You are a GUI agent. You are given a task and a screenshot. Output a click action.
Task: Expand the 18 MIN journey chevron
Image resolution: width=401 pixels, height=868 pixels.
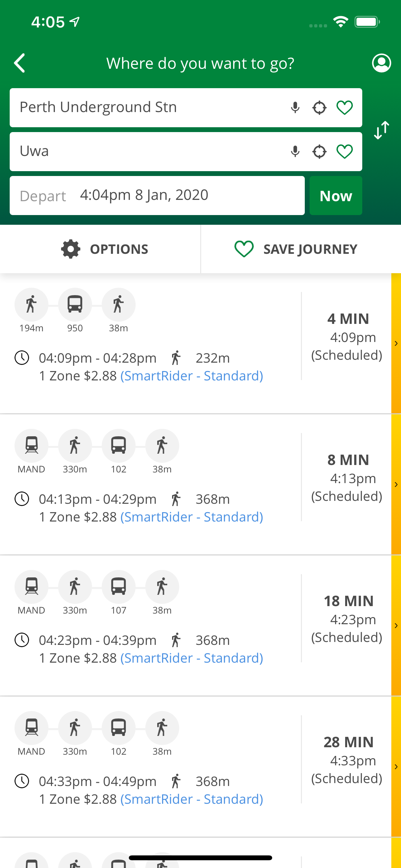coord(396,626)
